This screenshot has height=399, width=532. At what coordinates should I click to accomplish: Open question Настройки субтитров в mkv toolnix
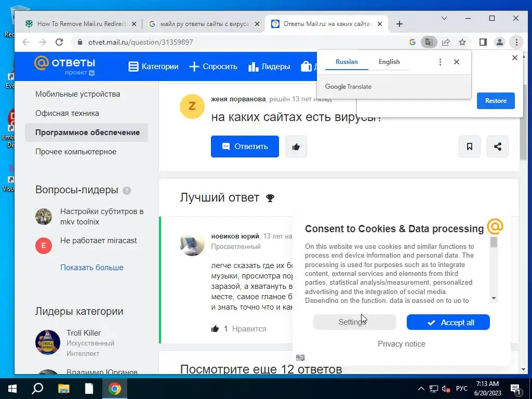102,217
